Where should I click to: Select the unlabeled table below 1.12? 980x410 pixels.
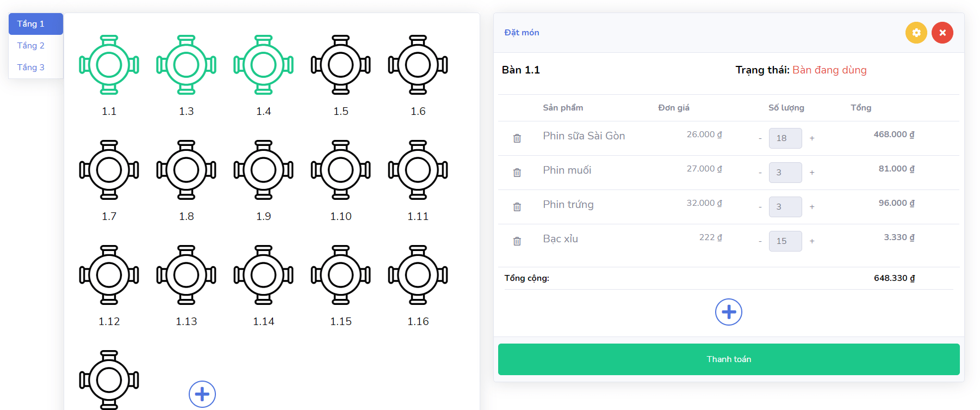[109, 380]
